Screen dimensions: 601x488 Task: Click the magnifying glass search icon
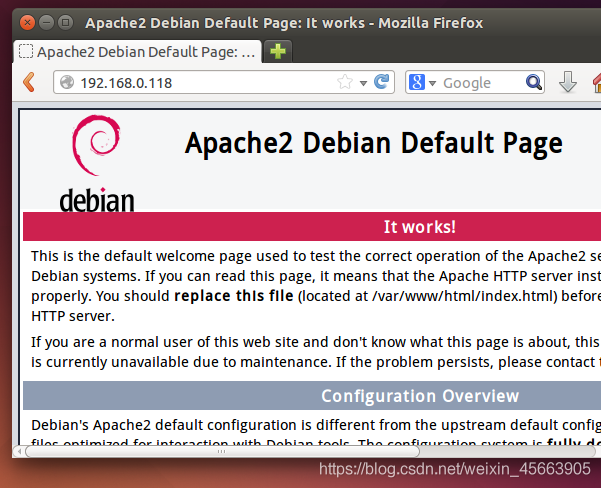click(x=534, y=82)
